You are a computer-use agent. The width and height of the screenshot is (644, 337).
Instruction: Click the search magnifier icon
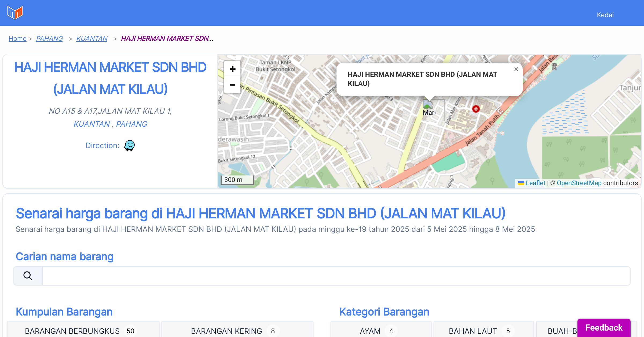(x=28, y=276)
